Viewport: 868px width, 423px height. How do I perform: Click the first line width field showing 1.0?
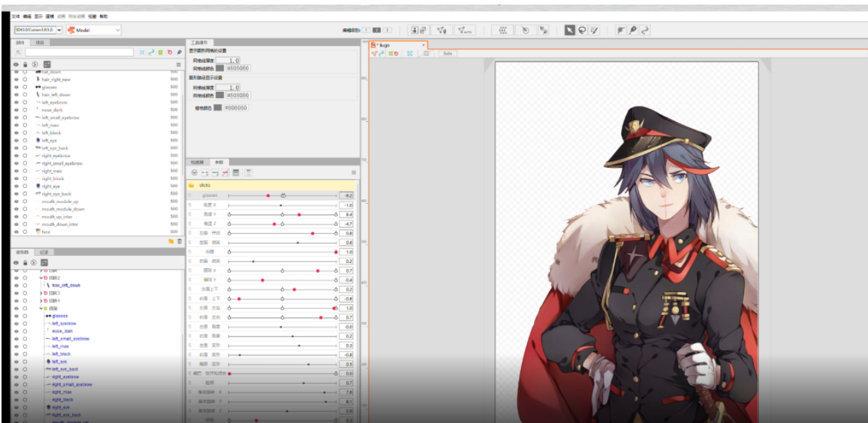pyautogui.click(x=228, y=60)
